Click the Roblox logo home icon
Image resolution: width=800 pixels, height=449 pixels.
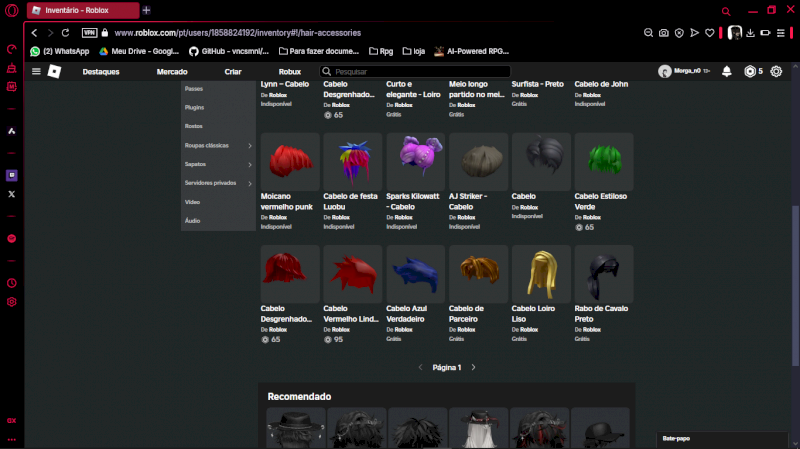point(54,72)
